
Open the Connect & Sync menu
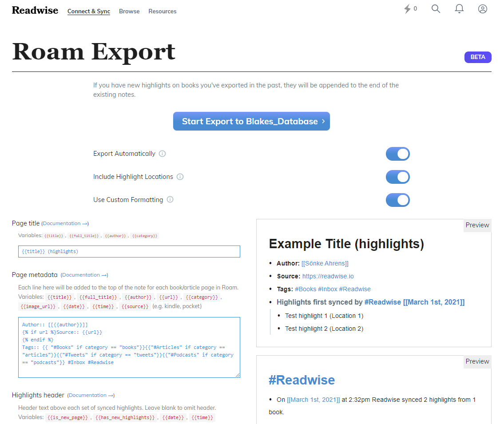tap(89, 11)
